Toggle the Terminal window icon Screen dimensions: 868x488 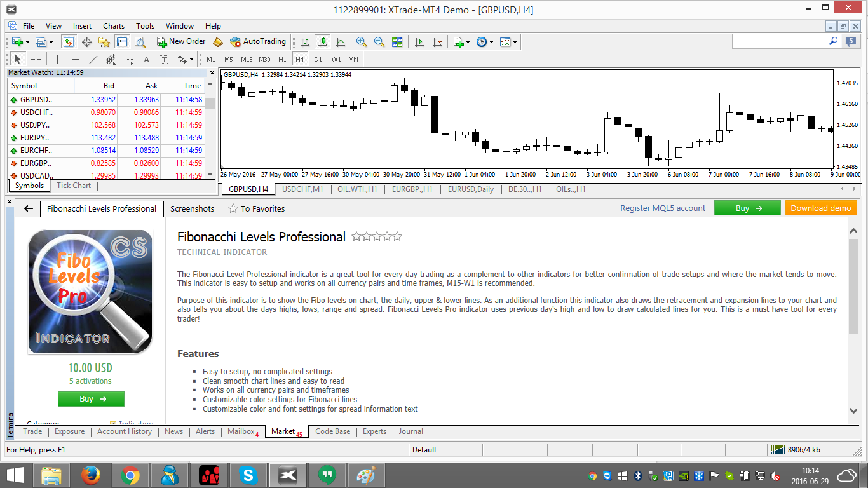(122, 42)
